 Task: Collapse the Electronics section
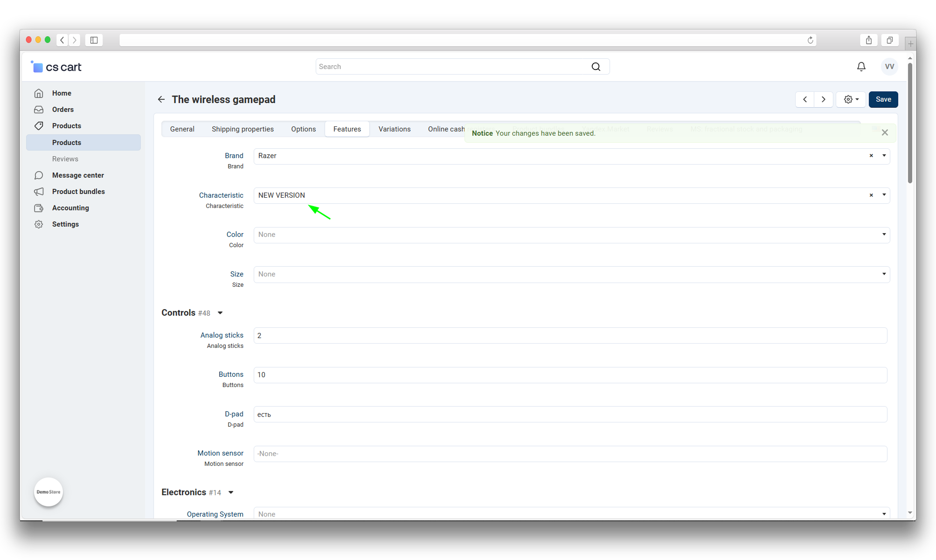(x=231, y=492)
